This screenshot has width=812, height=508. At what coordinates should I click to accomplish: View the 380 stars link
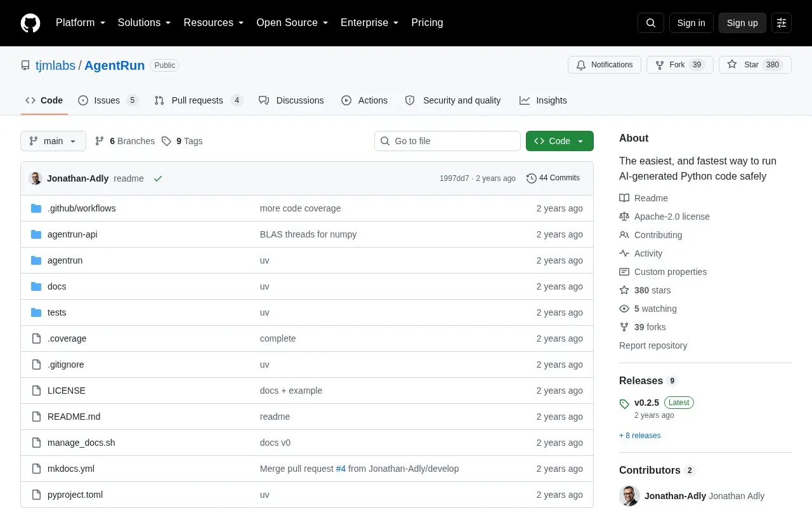(x=645, y=290)
